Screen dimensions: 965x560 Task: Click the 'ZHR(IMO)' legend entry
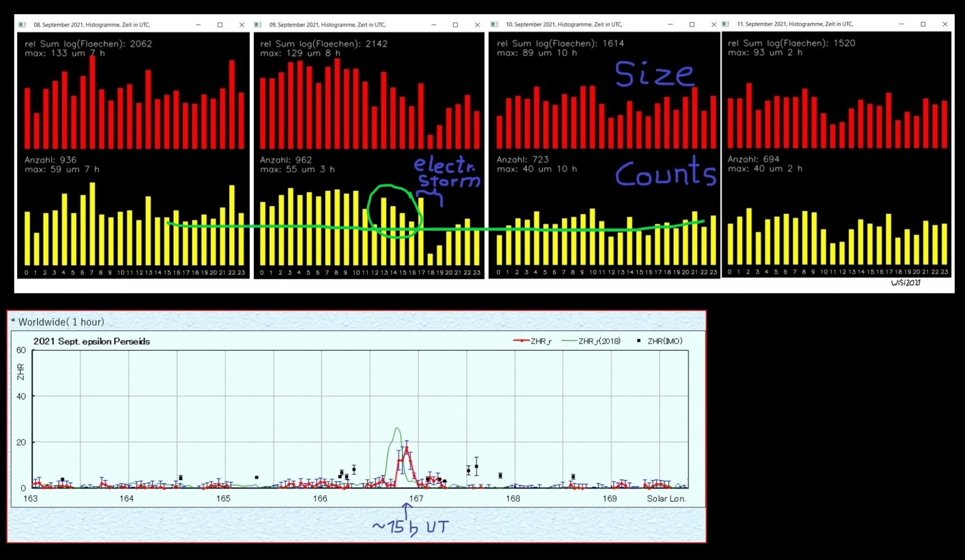point(659,341)
